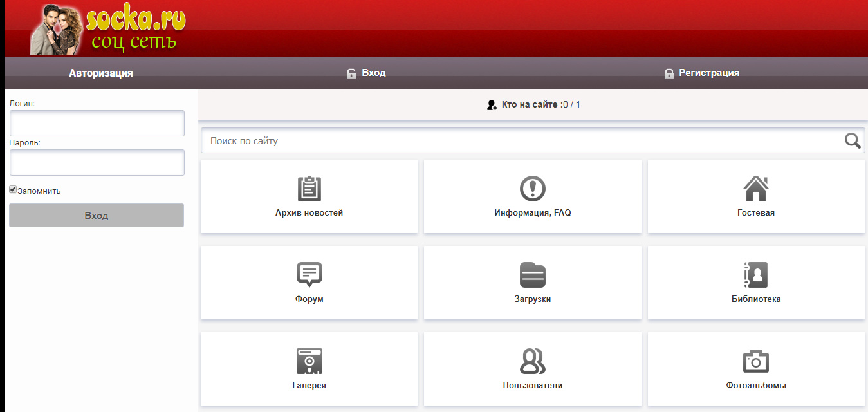Focus the Логин input field
Viewport: 868px width, 412px height.
(x=97, y=123)
